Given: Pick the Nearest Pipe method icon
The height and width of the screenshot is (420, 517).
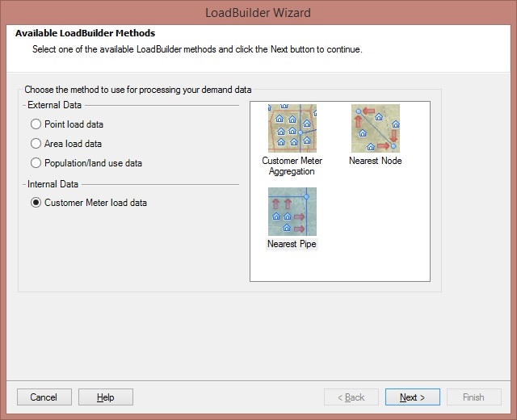Looking at the screenshot, I should 292,212.
